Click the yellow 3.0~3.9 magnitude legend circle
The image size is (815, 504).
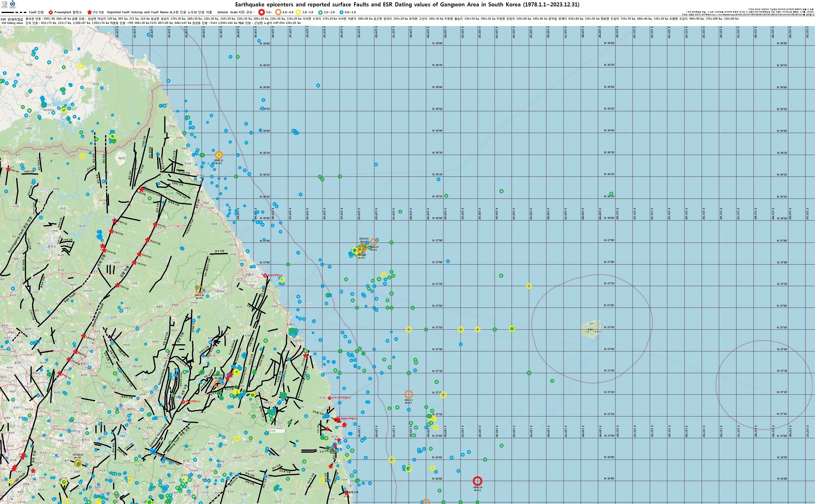(298, 12)
